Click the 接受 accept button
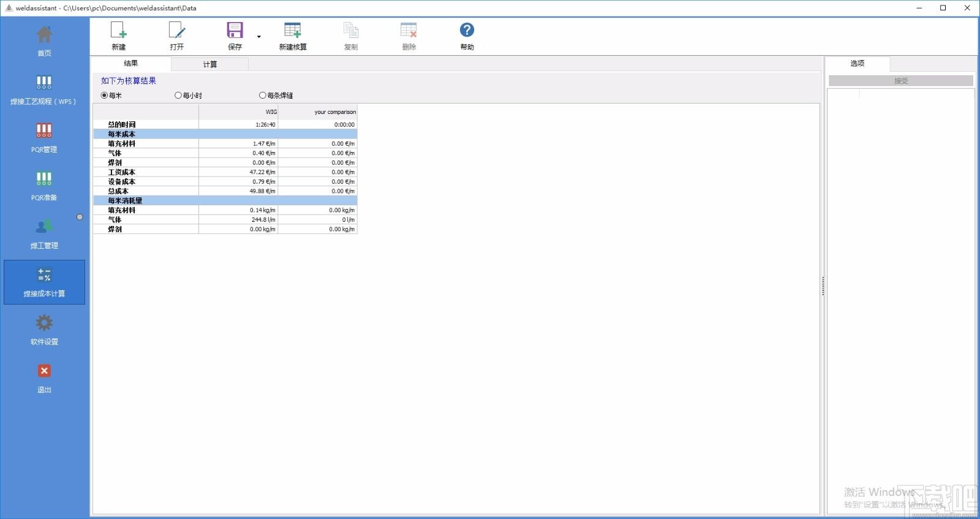Screen dimensions: 980x519 click(901, 81)
